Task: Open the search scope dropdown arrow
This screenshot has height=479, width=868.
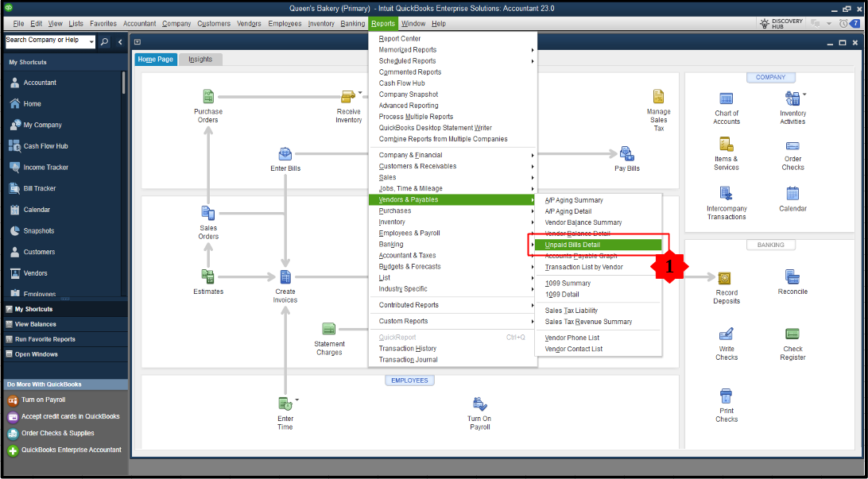Action: point(91,41)
